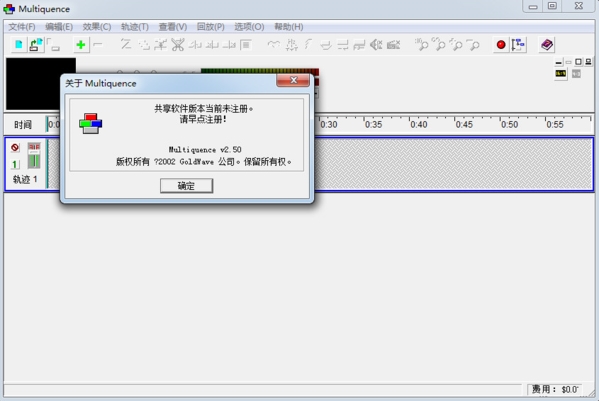Open the 帮助(H) menu
599x401 pixels.
(289, 27)
